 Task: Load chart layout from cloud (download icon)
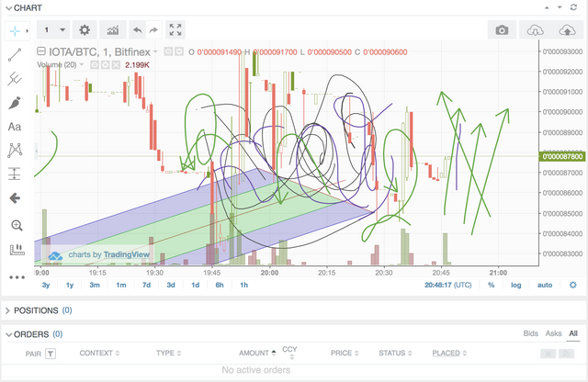(x=535, y=30)
